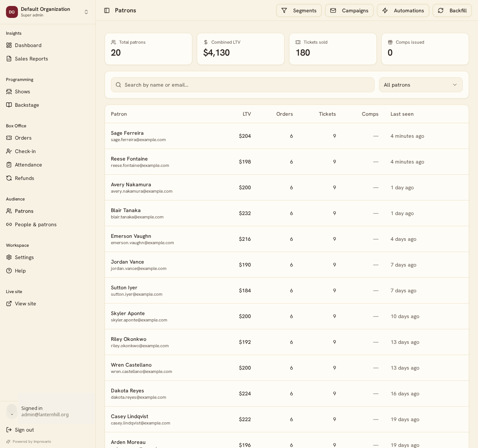Click the View site external link icon
478x448 pixels.
(9, 304)
